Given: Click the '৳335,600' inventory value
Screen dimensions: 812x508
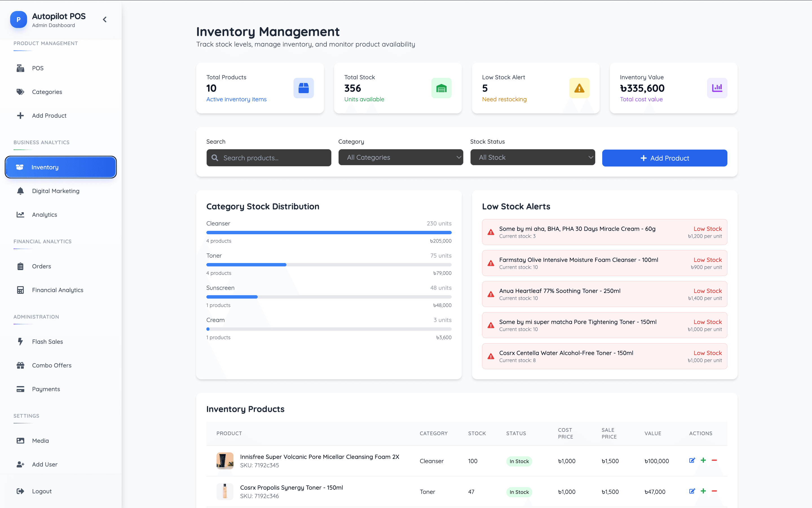Looking at the screenshot, I should [x=642, y=88].
